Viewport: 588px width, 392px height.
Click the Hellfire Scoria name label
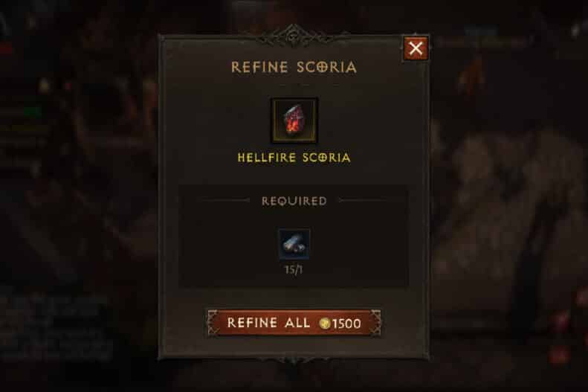coord(294,158)
